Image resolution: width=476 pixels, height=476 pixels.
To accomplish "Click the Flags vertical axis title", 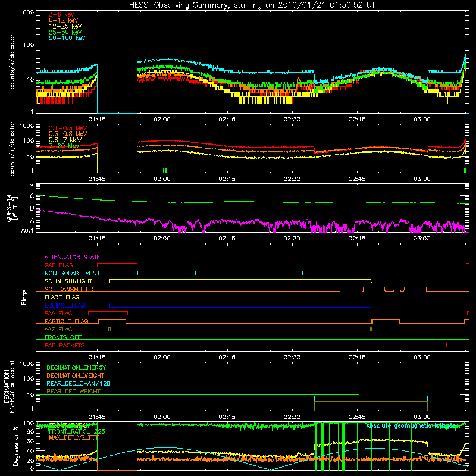I will (x=24, y=297).
